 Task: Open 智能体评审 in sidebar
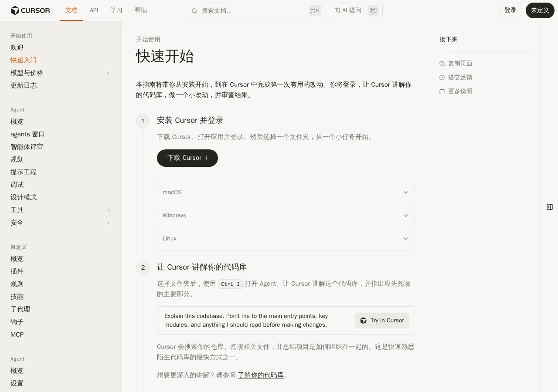point(27,147)
